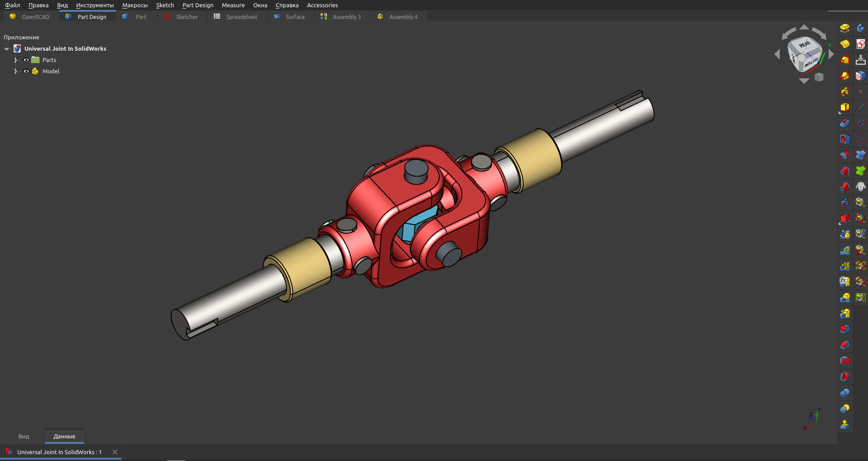Screen dimensions: 868x461
Task: Select the Pocket tool icon
Action: tap(844, 123)
